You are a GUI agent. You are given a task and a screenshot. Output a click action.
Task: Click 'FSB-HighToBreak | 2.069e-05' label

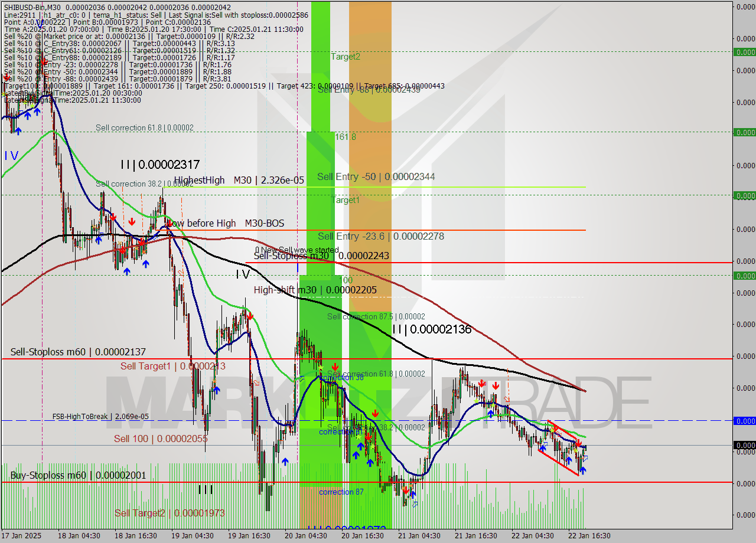pos(100,417)
